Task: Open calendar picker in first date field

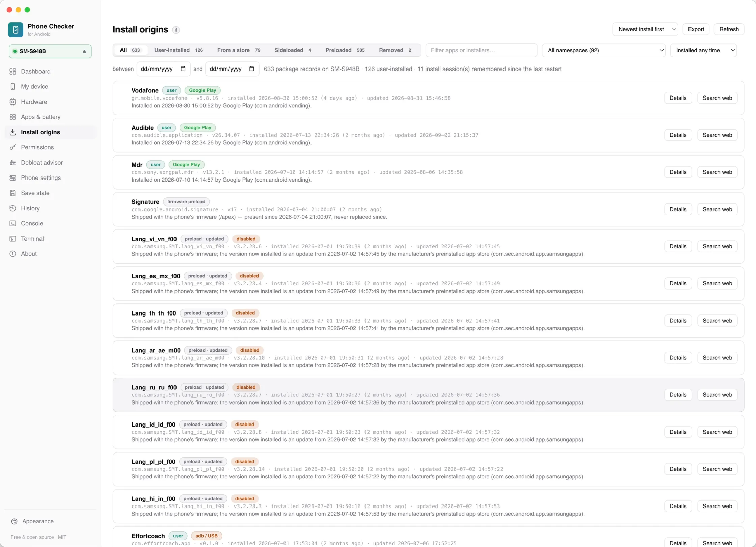Action: click(183, 69)
